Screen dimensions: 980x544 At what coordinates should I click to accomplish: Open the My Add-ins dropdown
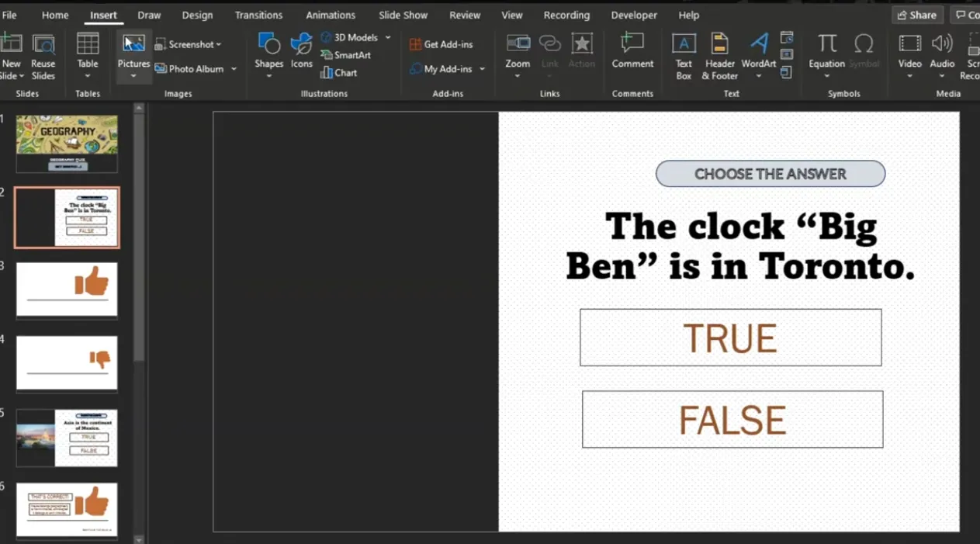pos(482,69)
